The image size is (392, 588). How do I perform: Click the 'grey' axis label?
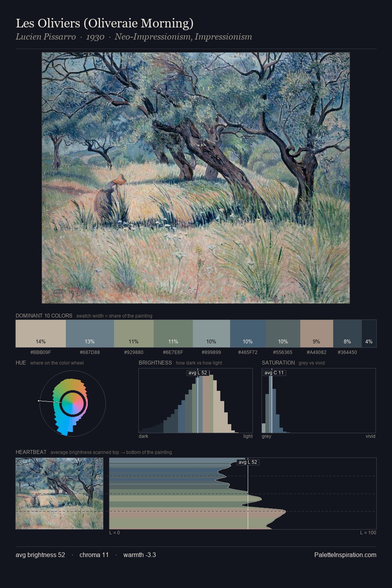267,436
